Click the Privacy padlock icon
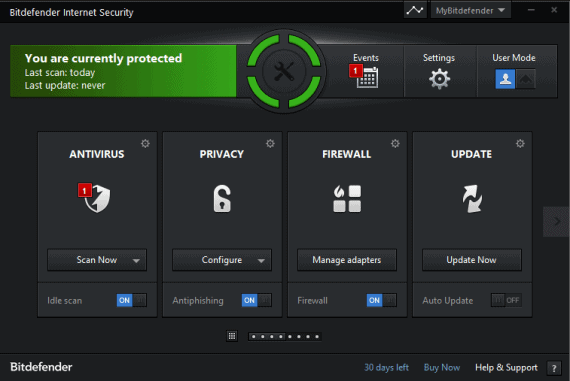570x381 pixels. (222, 198)
